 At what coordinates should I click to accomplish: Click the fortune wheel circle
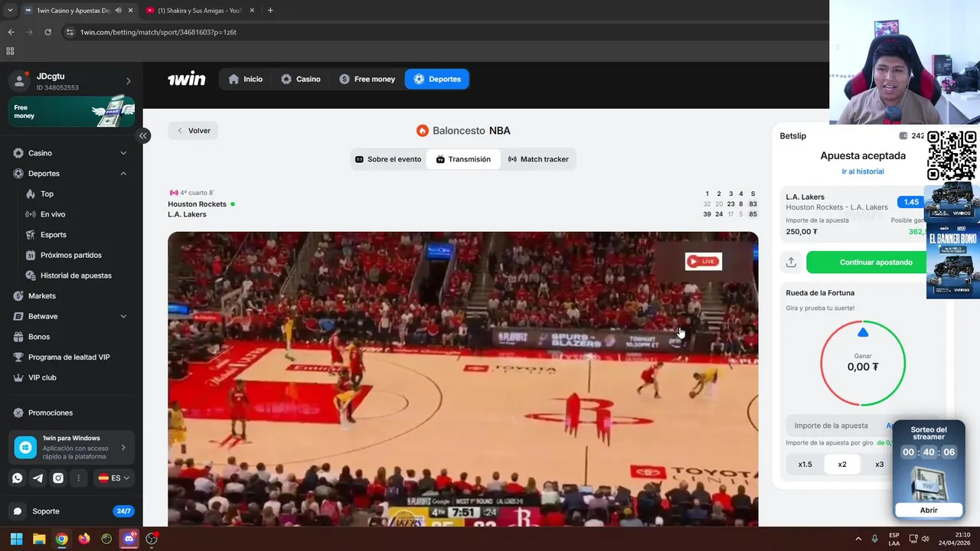click(x=863, y=363)
